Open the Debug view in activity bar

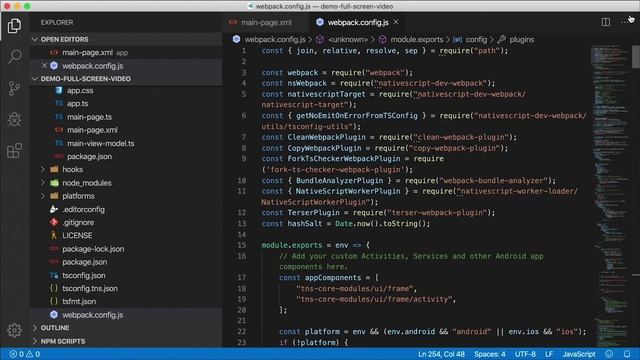click(14, 119)
